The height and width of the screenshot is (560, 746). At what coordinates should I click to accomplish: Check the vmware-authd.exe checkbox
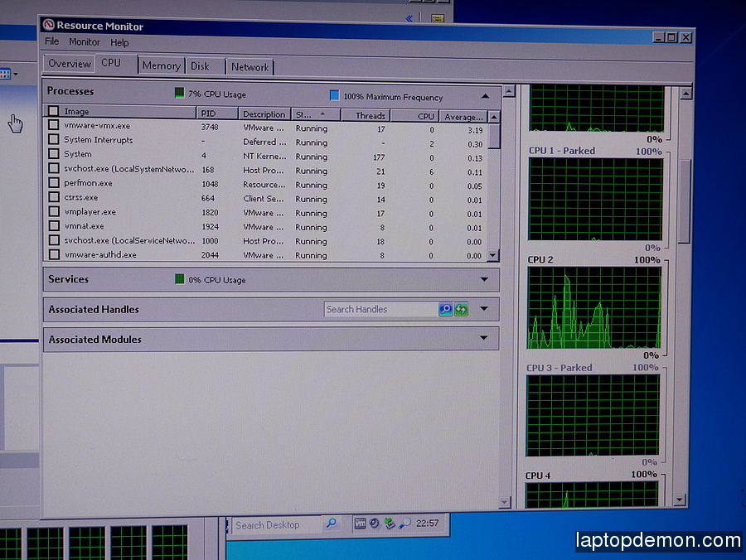click(54, 254)
